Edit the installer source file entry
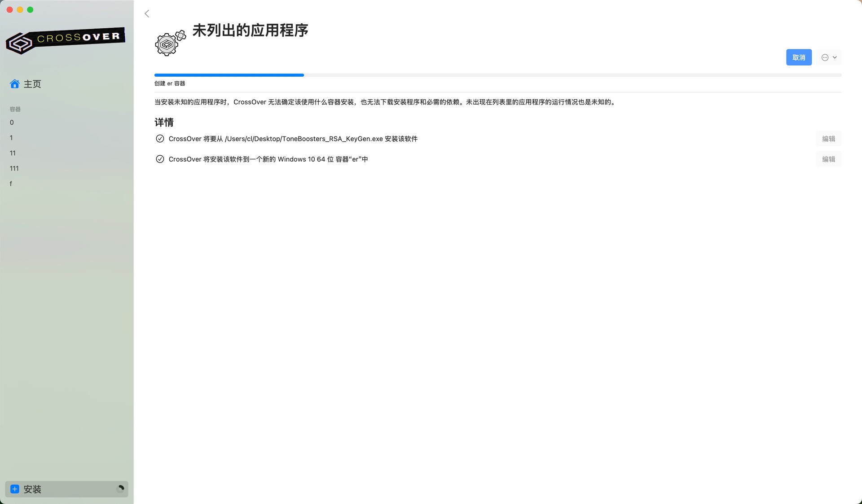Image resolution: width=862 pixels, height=504 pixels. (828, 139)
